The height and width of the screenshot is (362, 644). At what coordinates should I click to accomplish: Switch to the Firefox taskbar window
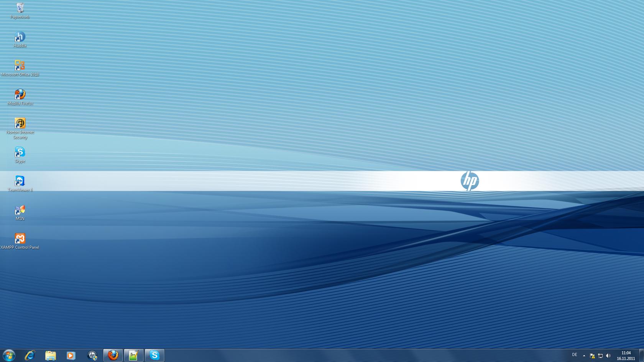[113, 355]
